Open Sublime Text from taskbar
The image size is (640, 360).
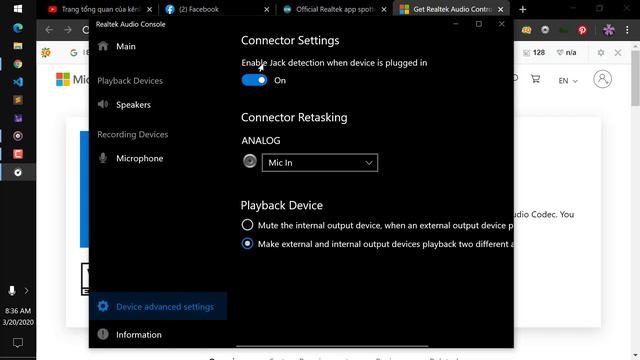tap(18, 100)
